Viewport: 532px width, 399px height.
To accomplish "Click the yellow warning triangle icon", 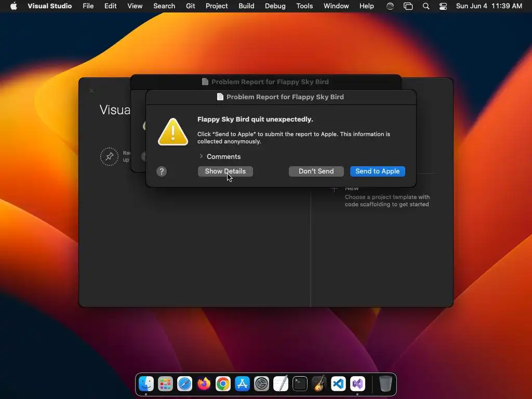I will click(x=173, y=132).
